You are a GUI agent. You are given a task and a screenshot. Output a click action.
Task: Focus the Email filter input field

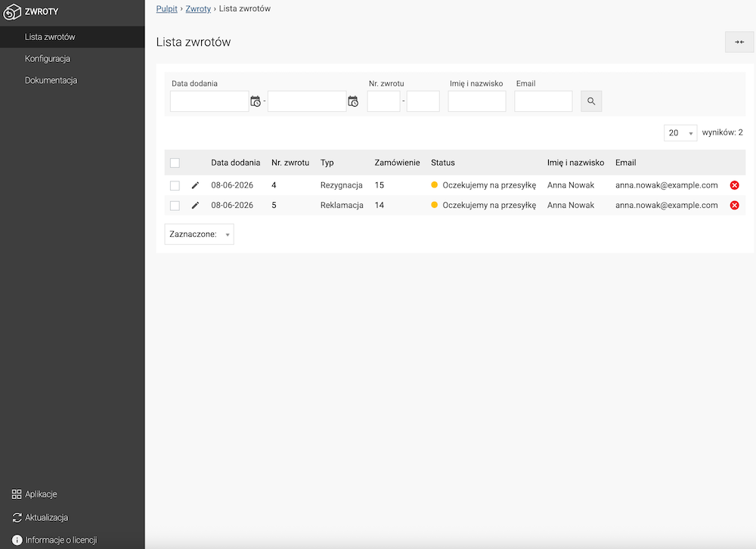544,101
